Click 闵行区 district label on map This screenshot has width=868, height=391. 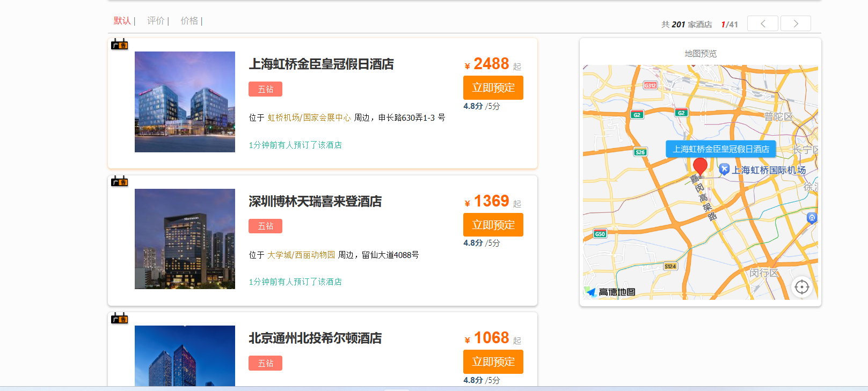[764, 273]
